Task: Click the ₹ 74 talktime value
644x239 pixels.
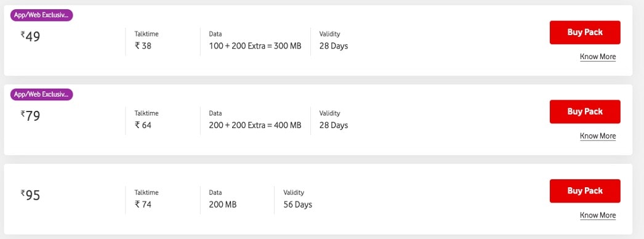Action: coord(143,205)
